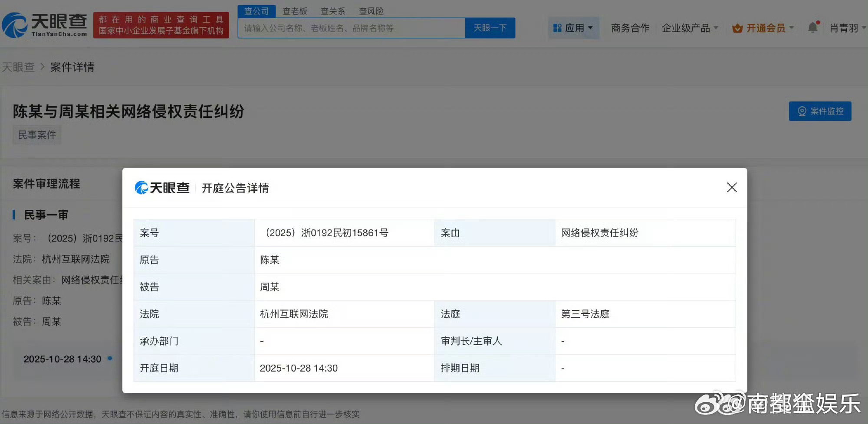
Task: Click the 案件监控 button
Action: 820,111
